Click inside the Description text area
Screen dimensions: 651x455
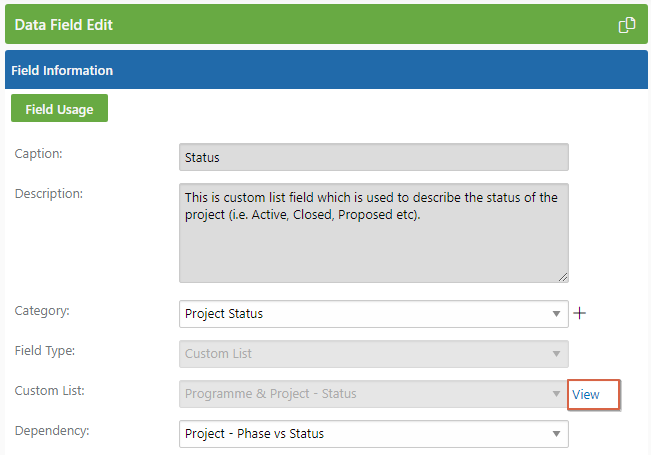pyautogui.click(x=374, y=233)
